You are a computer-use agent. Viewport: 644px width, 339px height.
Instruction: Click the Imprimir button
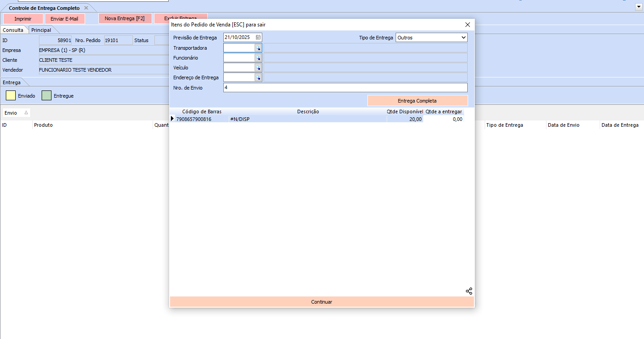click(x=23, y=19)
